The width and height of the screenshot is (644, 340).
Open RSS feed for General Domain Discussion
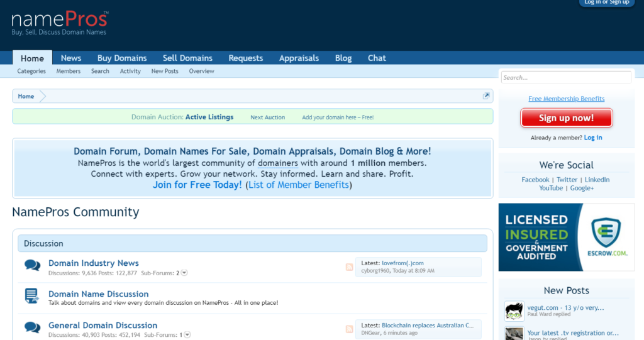(x=349, y=329)
